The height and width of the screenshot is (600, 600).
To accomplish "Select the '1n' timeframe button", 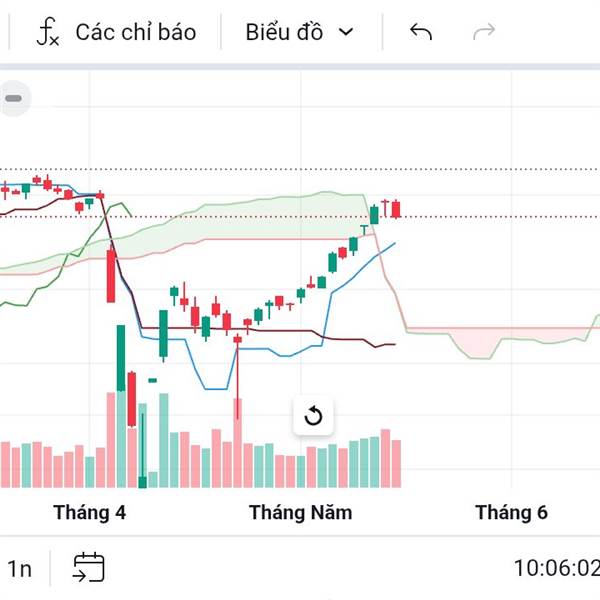I will [20, 569].
